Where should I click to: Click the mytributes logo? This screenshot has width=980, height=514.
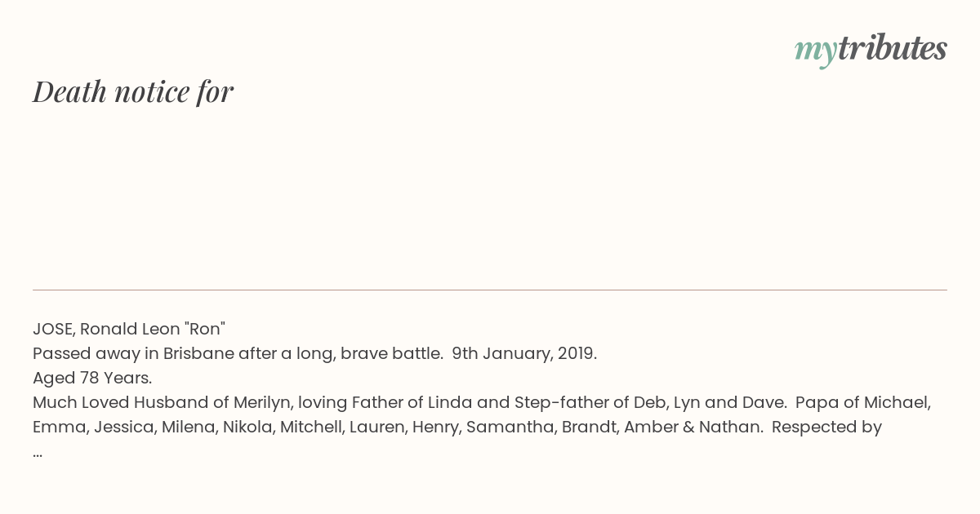871,50
